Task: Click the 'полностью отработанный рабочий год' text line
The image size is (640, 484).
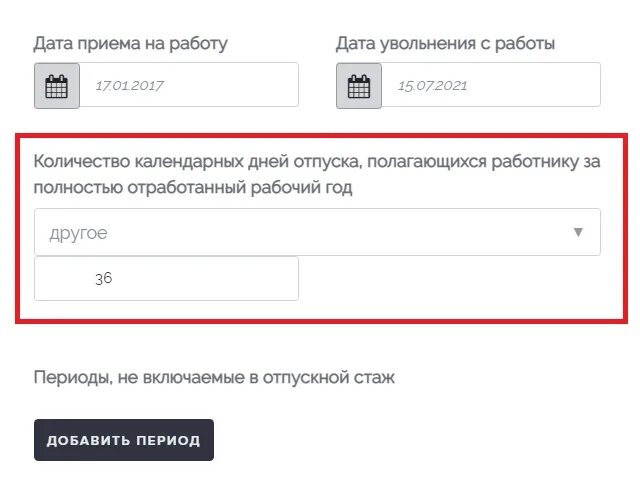Action: (x=193, y=187)
